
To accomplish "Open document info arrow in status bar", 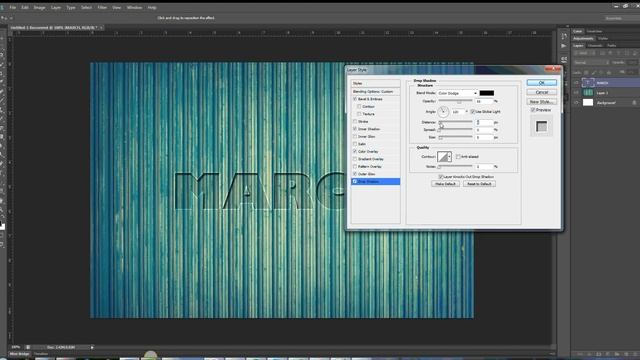I will [92, 347].
